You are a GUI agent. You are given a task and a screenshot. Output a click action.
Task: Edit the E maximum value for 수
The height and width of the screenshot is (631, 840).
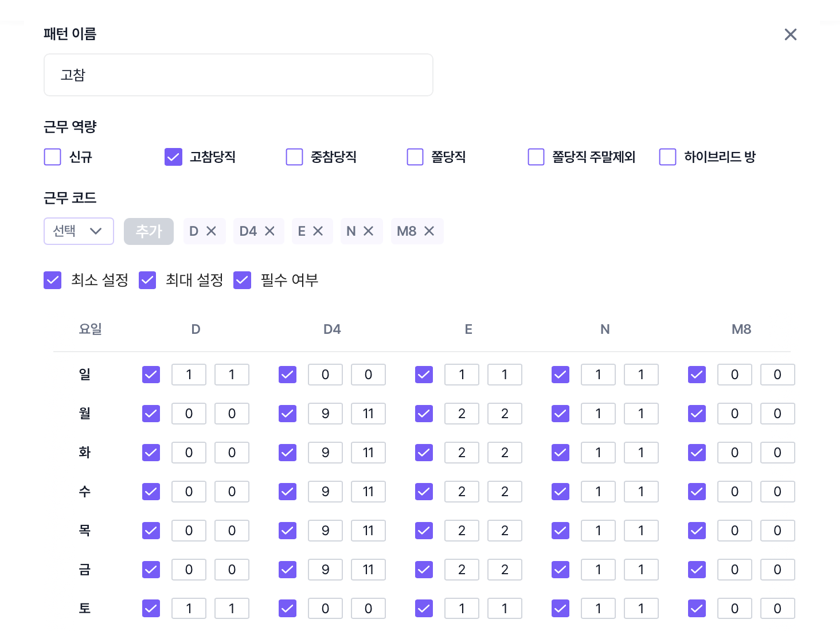click(505, 492)
